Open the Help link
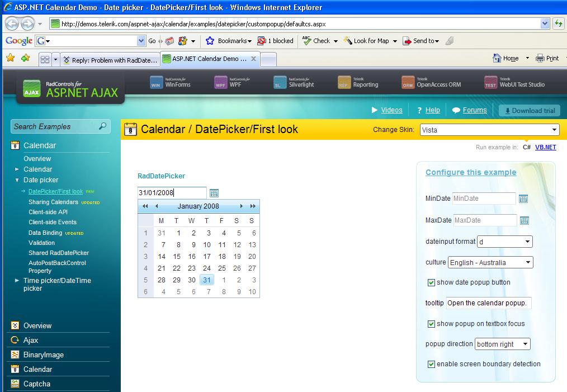The height and width of the screenshot is (392, 567). pos(432,110)
